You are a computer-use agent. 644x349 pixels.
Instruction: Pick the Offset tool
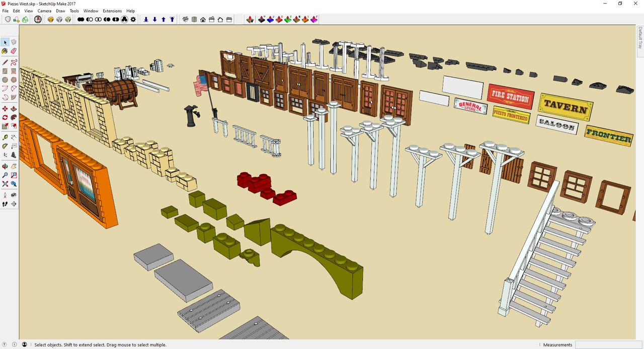coord(14,126)
